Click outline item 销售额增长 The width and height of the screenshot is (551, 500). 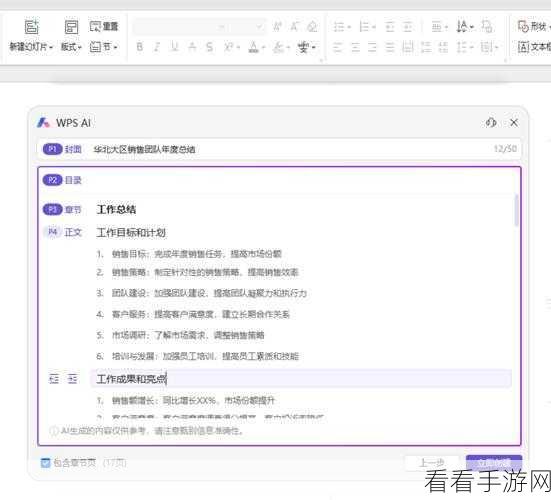coord(186,400)
